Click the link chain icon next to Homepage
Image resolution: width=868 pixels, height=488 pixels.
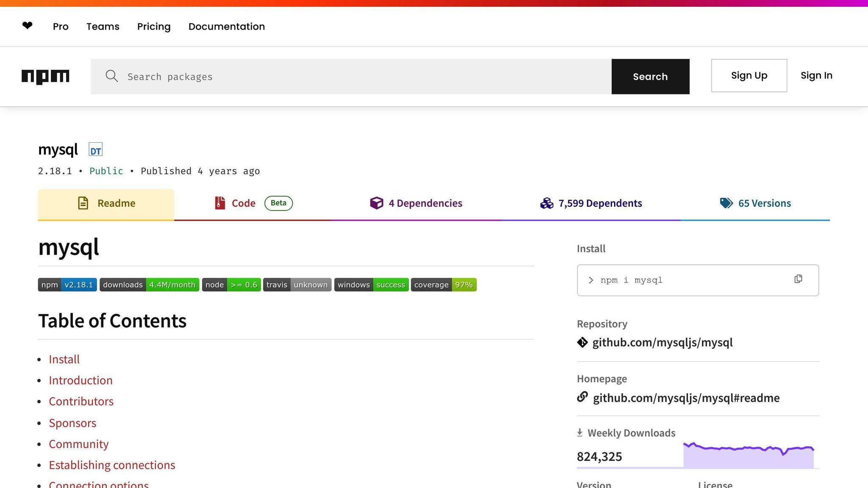click(x=582, y=397)
